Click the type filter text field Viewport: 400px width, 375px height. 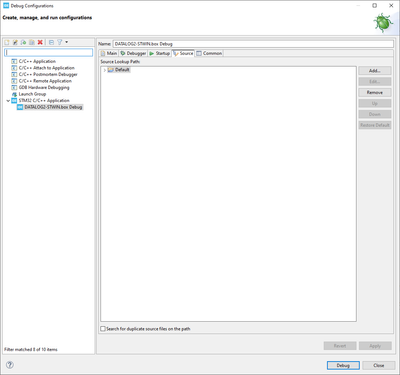(x=49, y=52)
